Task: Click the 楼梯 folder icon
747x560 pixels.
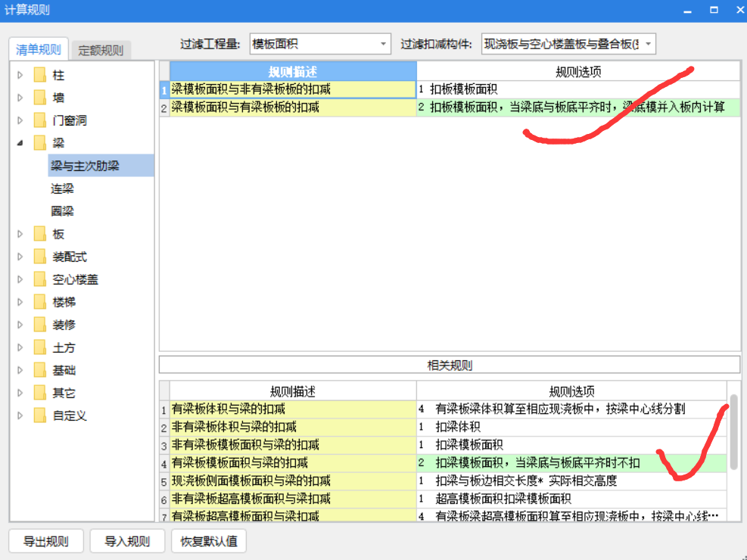Action: [40, 302]
